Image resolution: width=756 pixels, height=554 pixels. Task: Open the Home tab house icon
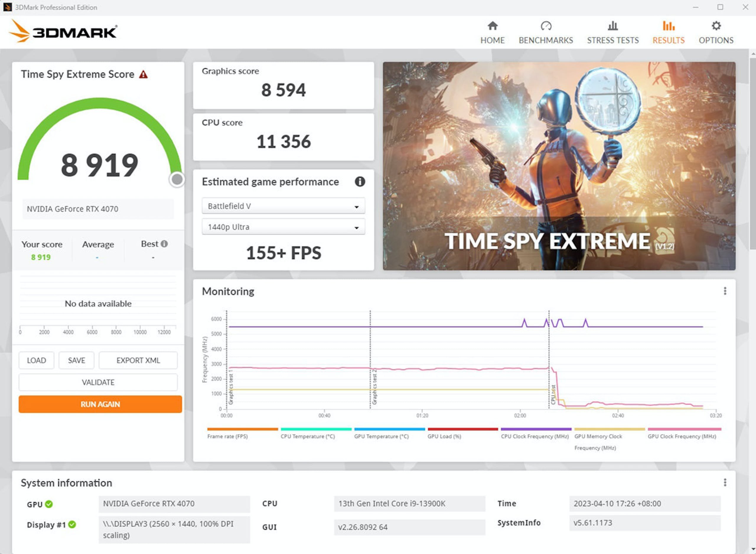point(492,26)
